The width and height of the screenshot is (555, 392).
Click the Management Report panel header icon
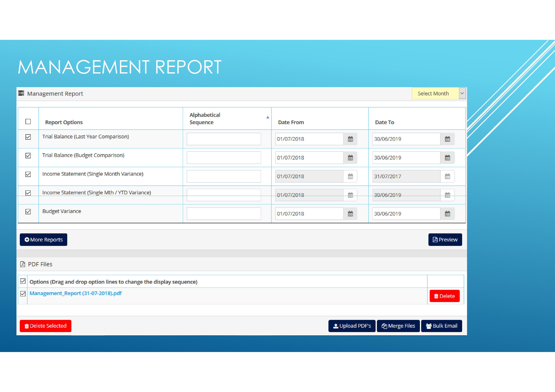coord(21,93)
